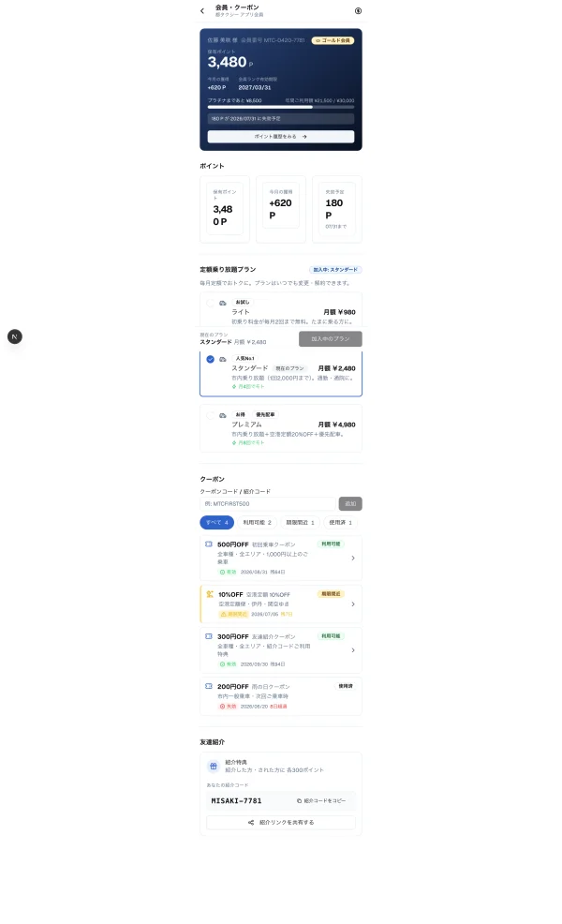The width and height of the screenshot is (562, 924).
Task: Select the プレミアム plan radio button
Action: click(x=211, y=415)
